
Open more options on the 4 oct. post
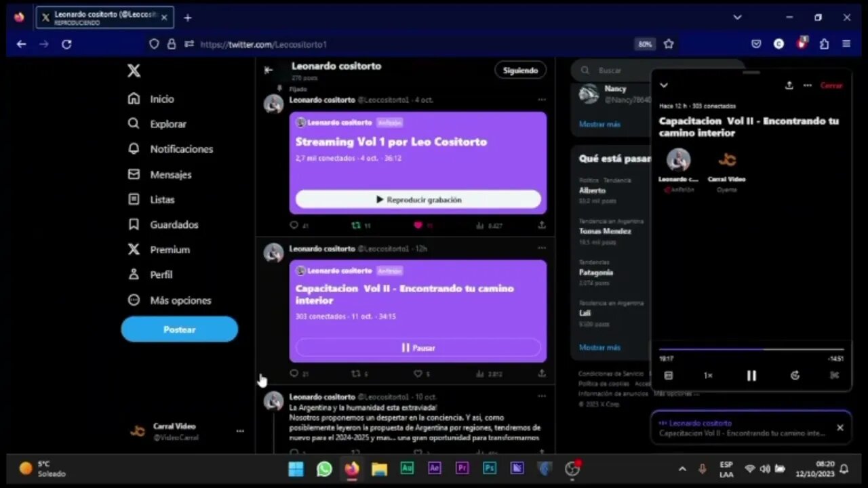coord(541,100)
